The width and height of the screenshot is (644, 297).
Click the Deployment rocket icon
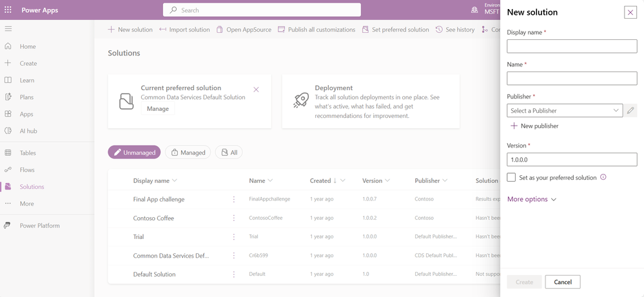[301, 101]
